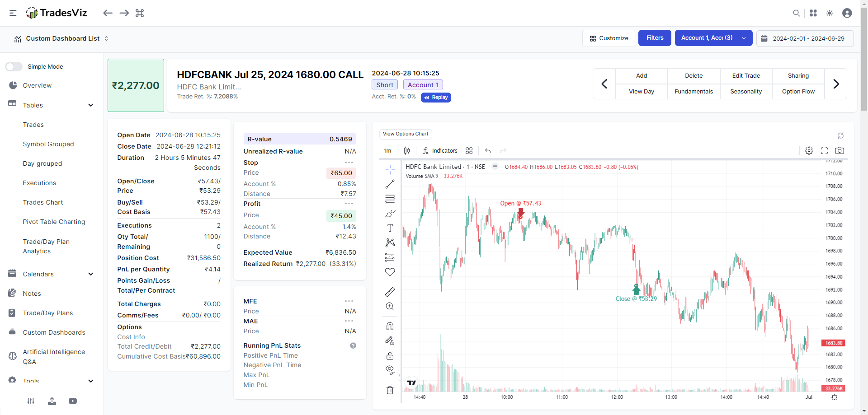Open chart time axis settings gear
The height and width of the screenshot is (415, 868).
pos(835,397)
